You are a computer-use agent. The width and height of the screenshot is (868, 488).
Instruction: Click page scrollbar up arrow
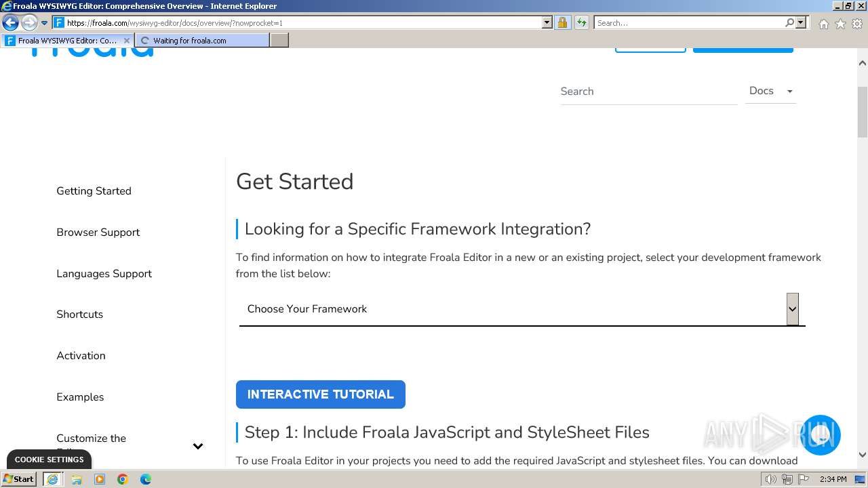click(x=862, y=63)
